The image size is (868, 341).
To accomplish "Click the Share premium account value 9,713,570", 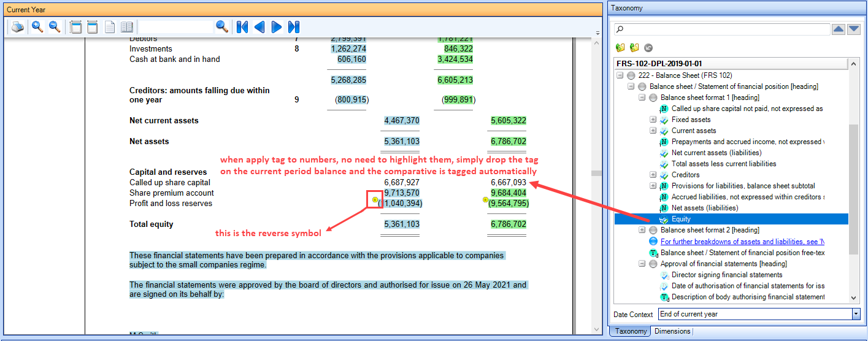I will point(402,193).
